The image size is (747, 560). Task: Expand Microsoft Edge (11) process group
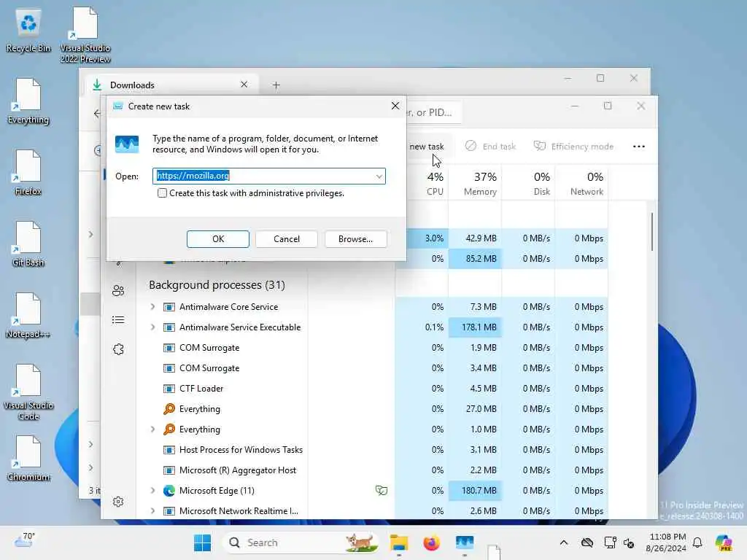152,490
